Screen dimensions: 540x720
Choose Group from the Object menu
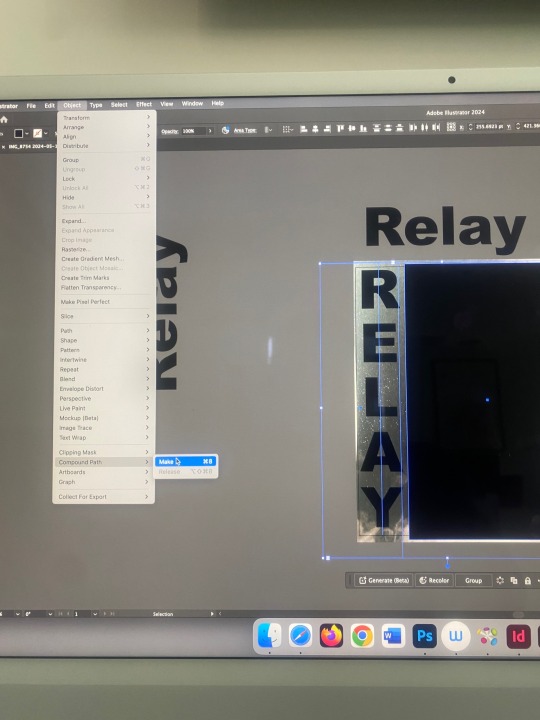105,160
